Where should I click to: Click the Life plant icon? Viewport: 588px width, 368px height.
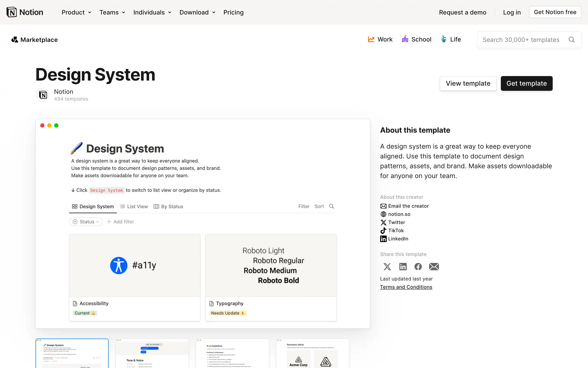(444, 39)
